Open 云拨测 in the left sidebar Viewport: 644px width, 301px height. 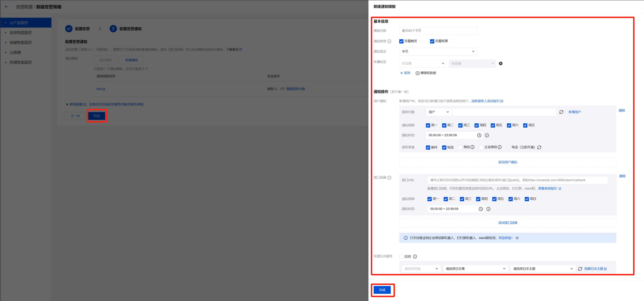(x=15, y=52)
